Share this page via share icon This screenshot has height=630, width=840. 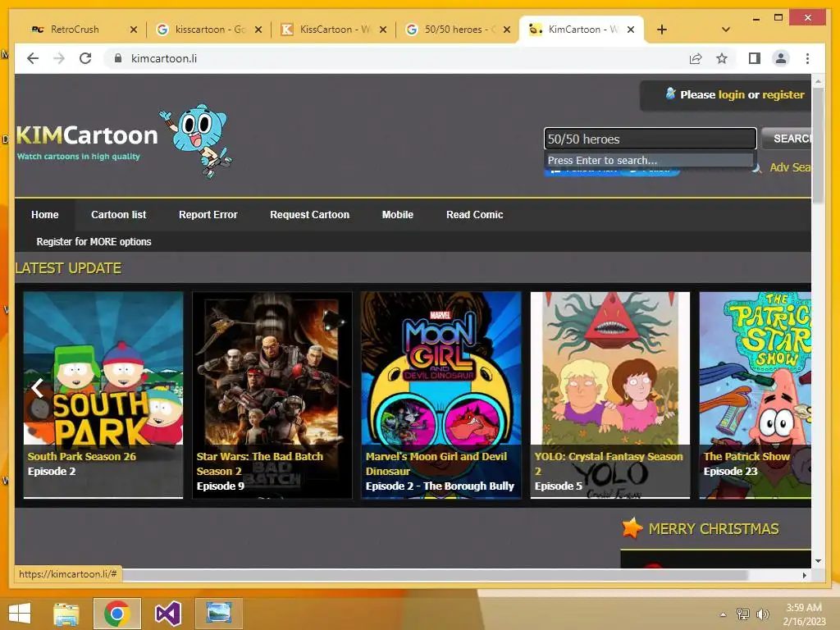click(x=696, y=58)
